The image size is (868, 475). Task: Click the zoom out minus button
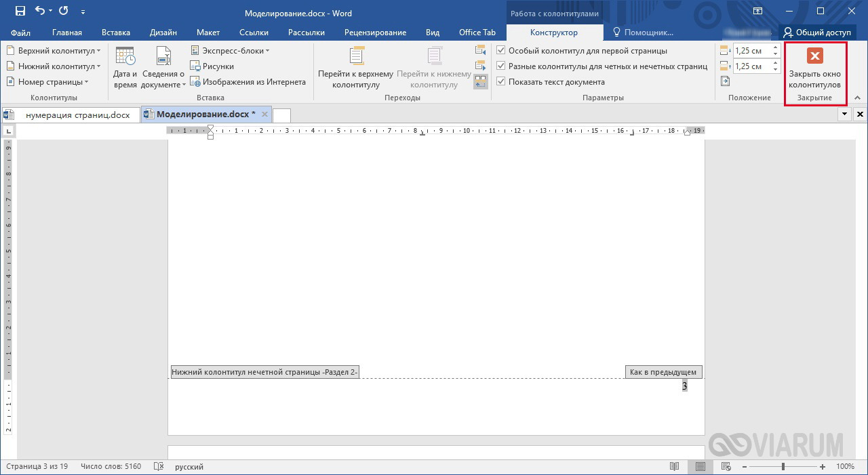744,467
